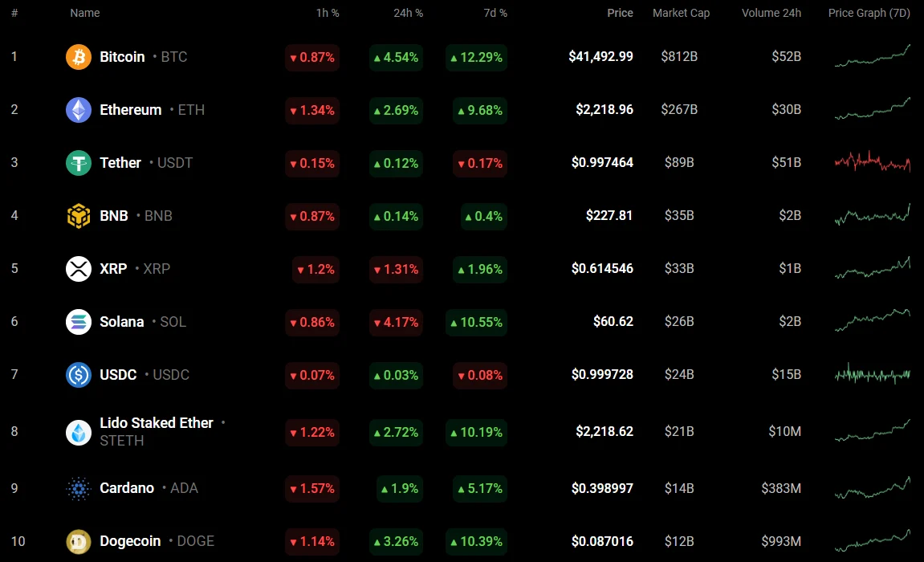Viewport: 924px width, 562px height.
Task: Open the Dogecoin name link
Action: (x=130, y=541)
